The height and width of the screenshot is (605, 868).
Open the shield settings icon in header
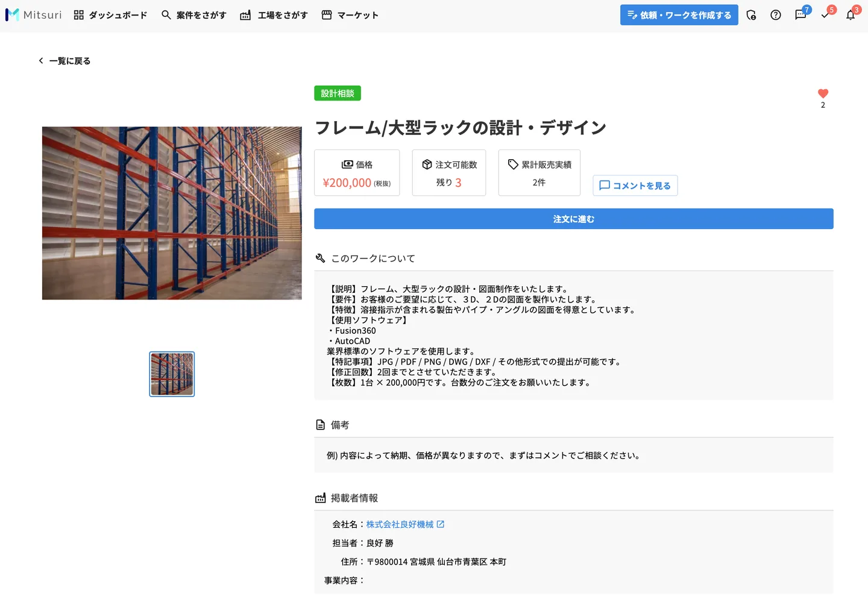pos(751,15)
